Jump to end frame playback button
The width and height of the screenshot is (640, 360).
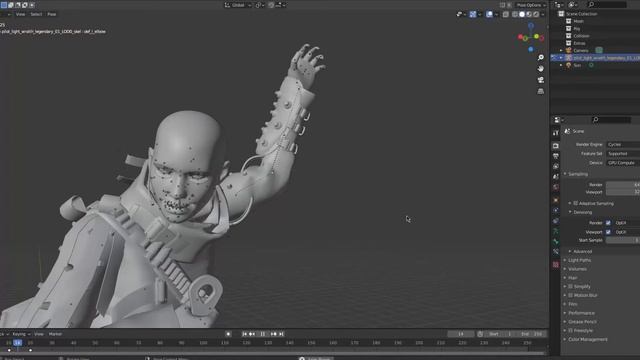[x=281, y=334]
